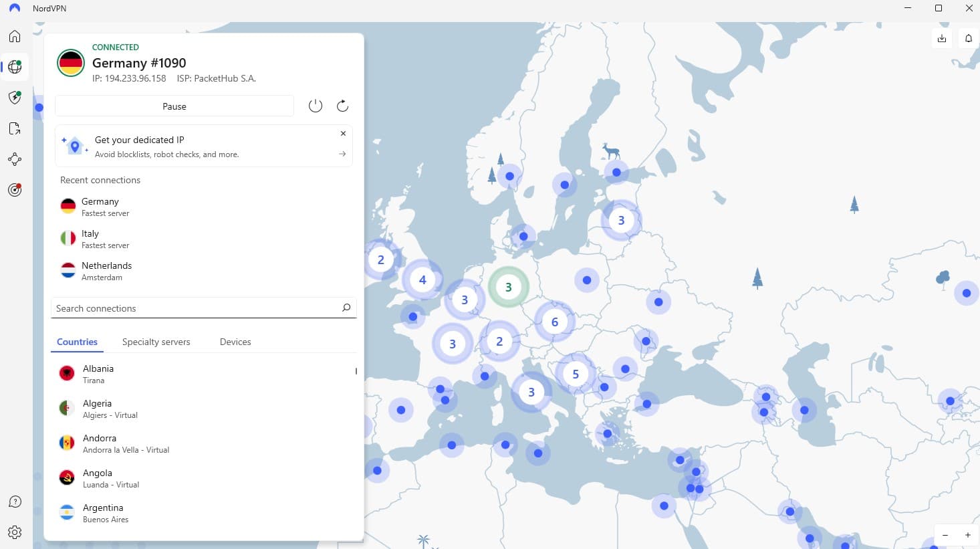Viewport: 980px width, 549px height.
Task: Open dedicated IP arrow link
Action: click(x=342, y=154)
